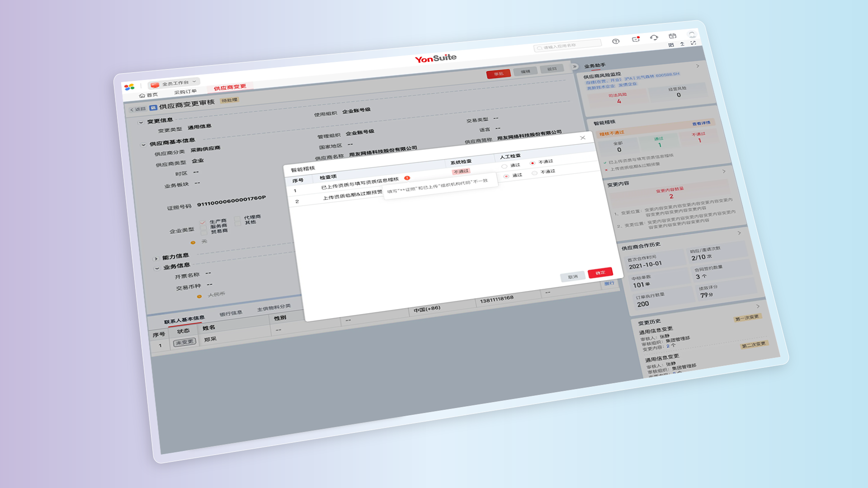The width and height of the screenshot is (868, 488).
Task: Collapse the 变更信息 section
Action: coord(141,122)
